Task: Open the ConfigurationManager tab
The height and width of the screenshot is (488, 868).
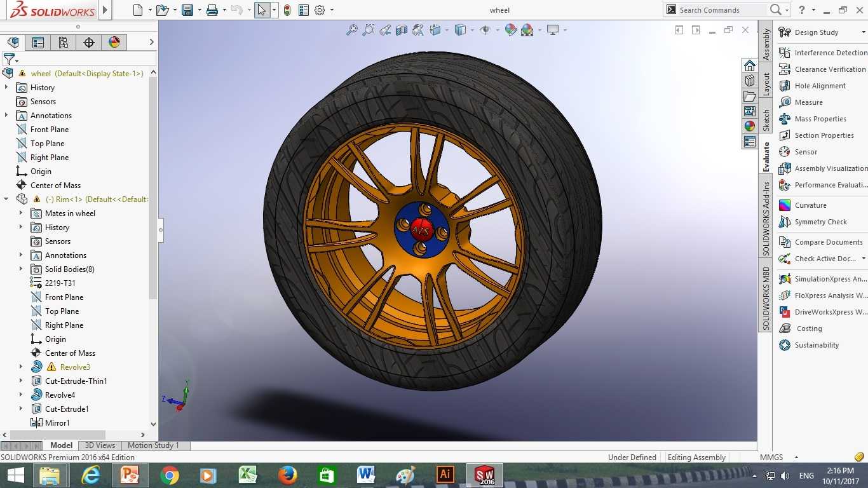Action: (x=64, y=43)
